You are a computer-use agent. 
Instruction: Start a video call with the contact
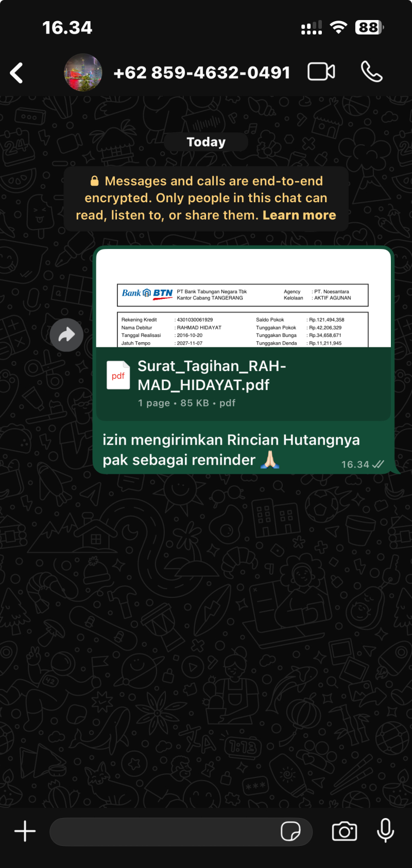point(321,72)
